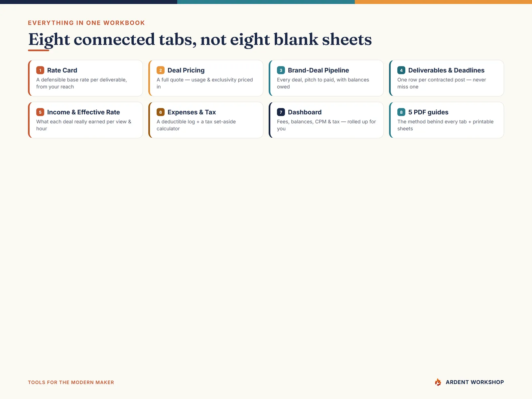This screenshot has height=399, width=532.
Task: Click the 'EVERYTHING IN ONE WORKBOOK' eyebrow label
Action: tap(86, 23)
